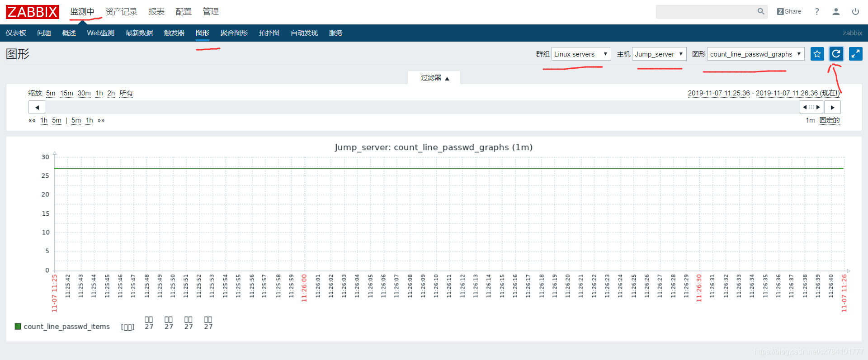868x360 pixels.
Task: Click the green count_line_passwd_items legend swatch
Action: (18, 327)
